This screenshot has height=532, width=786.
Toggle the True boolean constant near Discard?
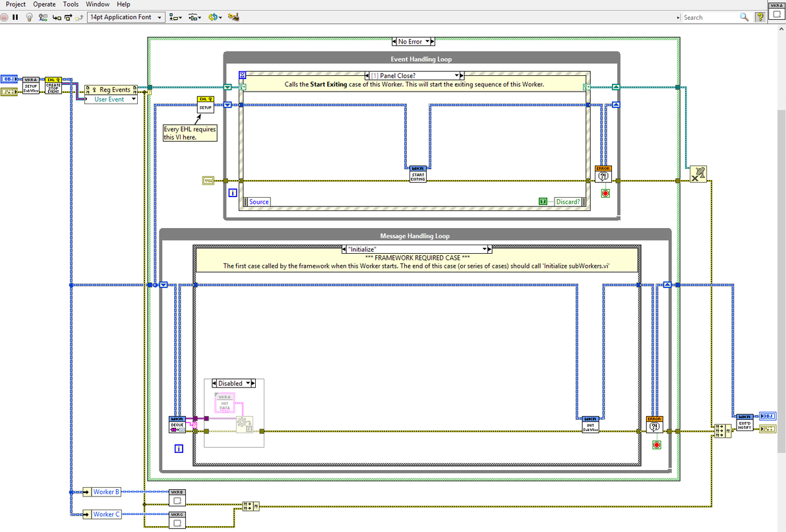pos(543,201)
